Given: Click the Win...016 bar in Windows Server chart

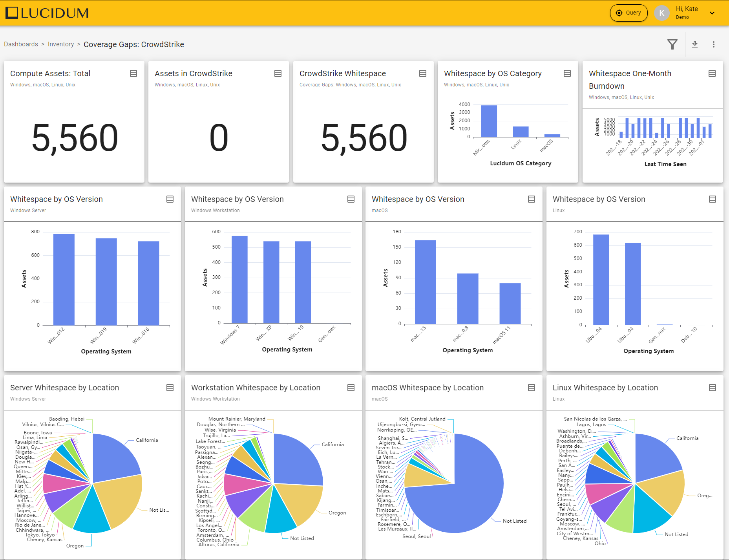Looking at the screenshot, I should (x=148, y=283).
